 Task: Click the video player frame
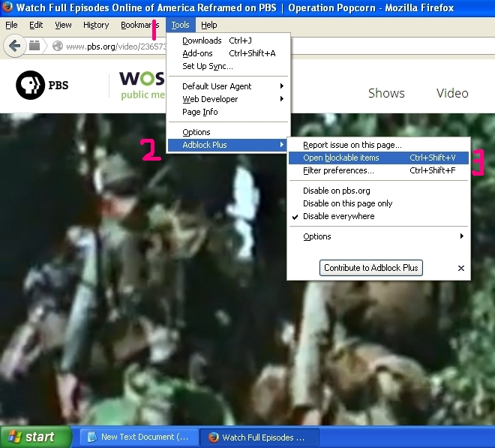coord(247,269)
